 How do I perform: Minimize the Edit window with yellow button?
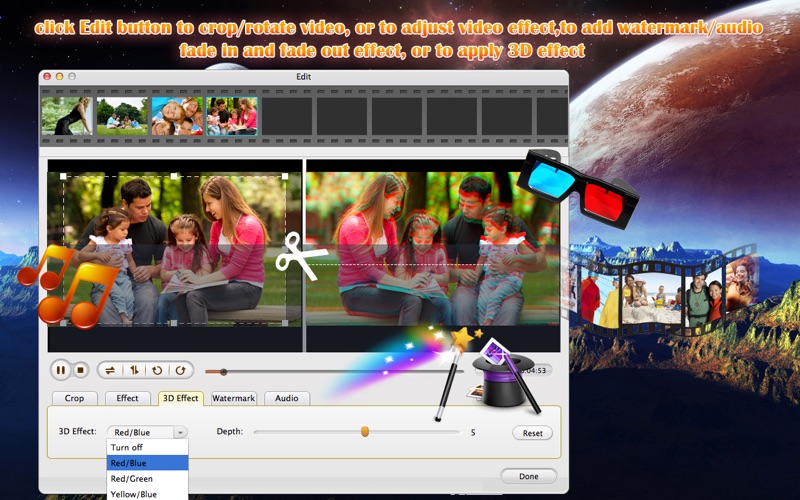point(59,77)
